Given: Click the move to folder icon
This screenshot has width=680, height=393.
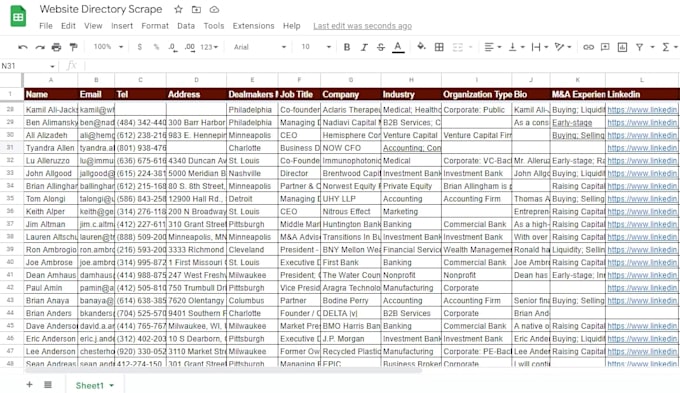Looking at the screenshot, I should point(196,9).
